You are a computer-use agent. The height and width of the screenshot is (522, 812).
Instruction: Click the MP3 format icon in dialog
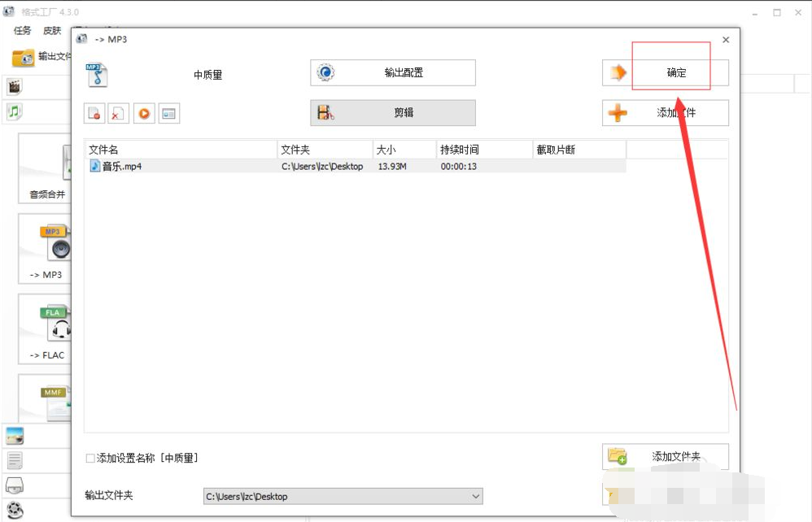coord(97,75)
